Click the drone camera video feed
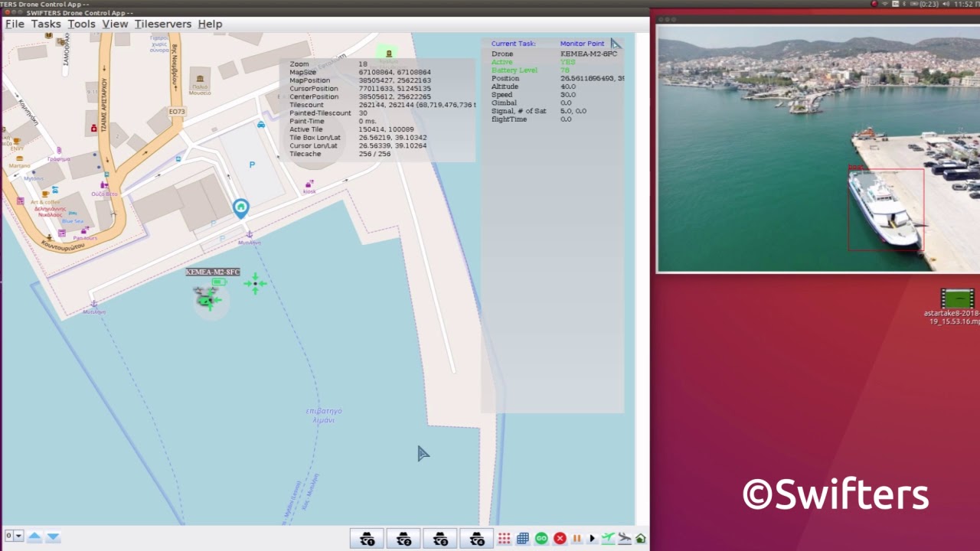 point(818,148)
